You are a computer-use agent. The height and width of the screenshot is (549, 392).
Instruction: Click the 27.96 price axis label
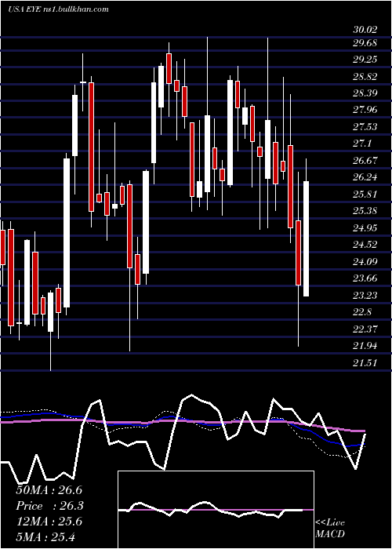pyautogui.click(x=365, y=111)
